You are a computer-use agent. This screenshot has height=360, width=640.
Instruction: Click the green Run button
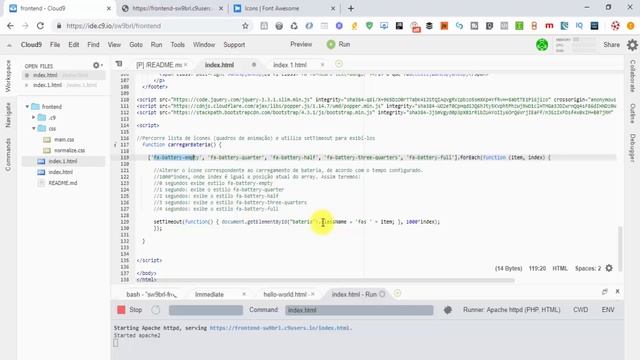click(338, 44)
